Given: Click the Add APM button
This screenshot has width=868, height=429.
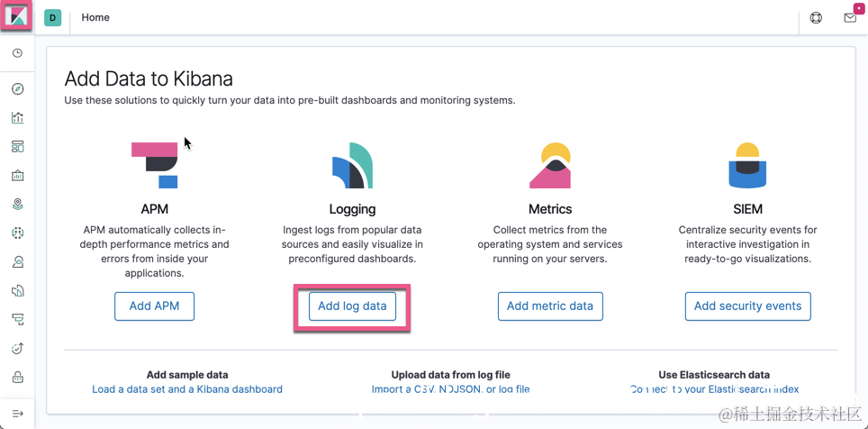Looking at the screenshot, I should tap(155, 306).
